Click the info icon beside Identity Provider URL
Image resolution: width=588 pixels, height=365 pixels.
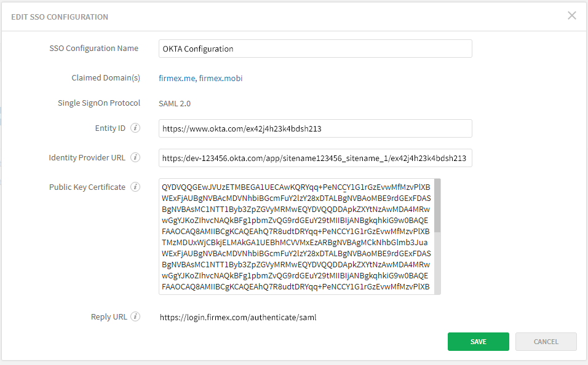point(135,157)
